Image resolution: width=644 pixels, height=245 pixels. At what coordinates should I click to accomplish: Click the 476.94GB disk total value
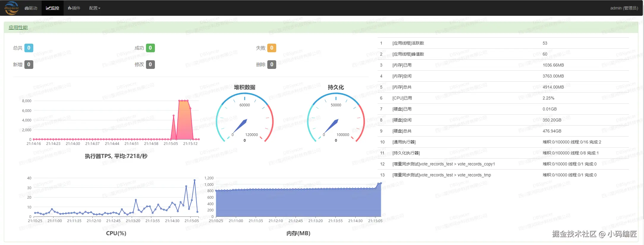coord(552,131)
